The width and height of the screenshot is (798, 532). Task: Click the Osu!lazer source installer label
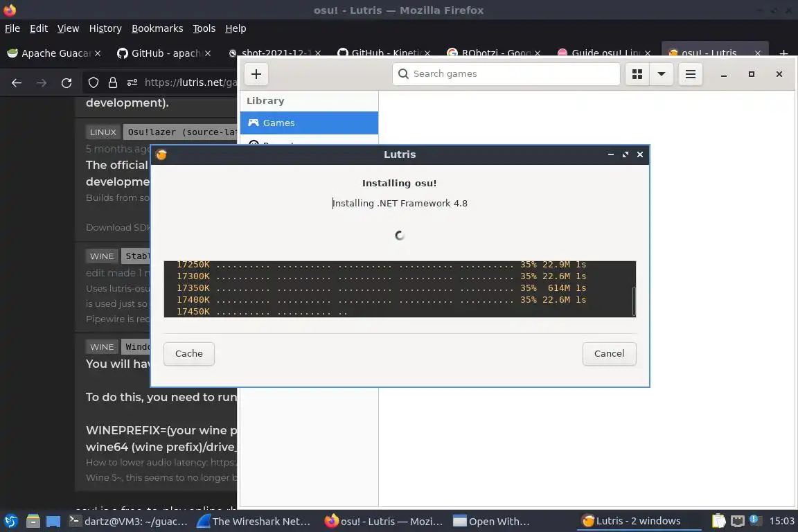pos(180,132)
